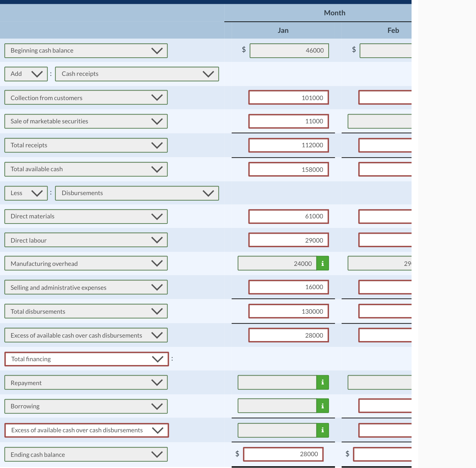This screenshot has height=468, width=476.
Task: Open the Less dropdown
Action: [x=26, y=193]
